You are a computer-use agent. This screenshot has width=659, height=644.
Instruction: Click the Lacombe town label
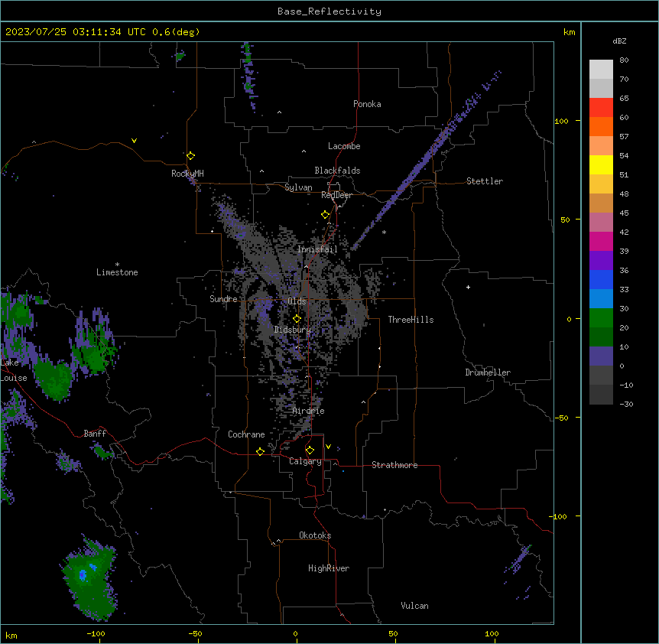pos(344,146)
